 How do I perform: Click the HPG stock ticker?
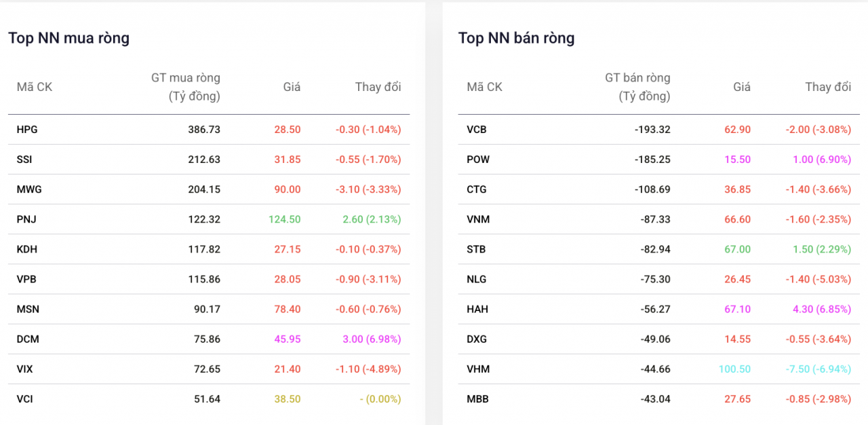tap(27, 130)
